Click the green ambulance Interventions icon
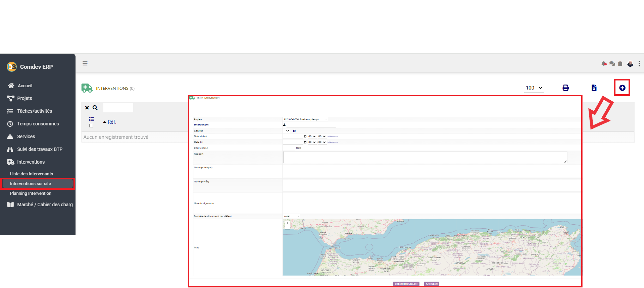 [87, 88]
